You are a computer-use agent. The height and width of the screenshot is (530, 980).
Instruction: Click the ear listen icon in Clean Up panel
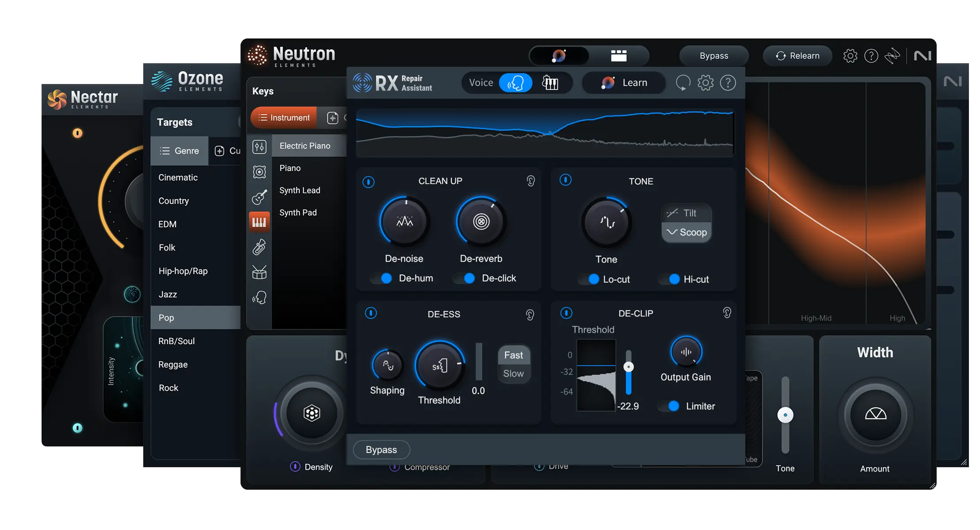pyautogui.click(x=530, y=181)
